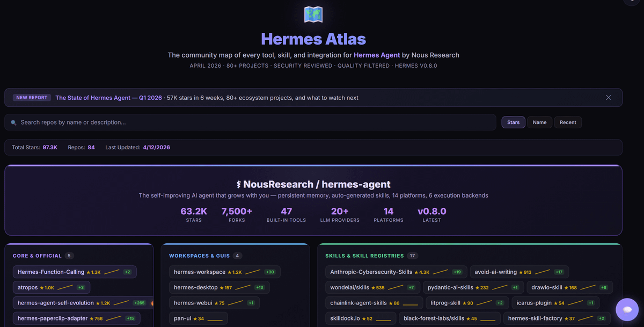644x327 pixels.
Task: Click the Workspaces & GUIs category heading
Action: (200, 256)
